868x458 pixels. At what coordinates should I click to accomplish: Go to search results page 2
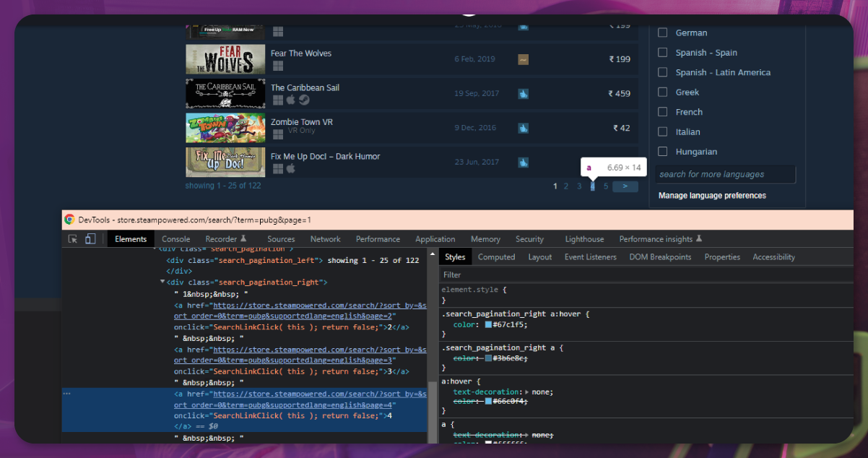pos(567,186)
